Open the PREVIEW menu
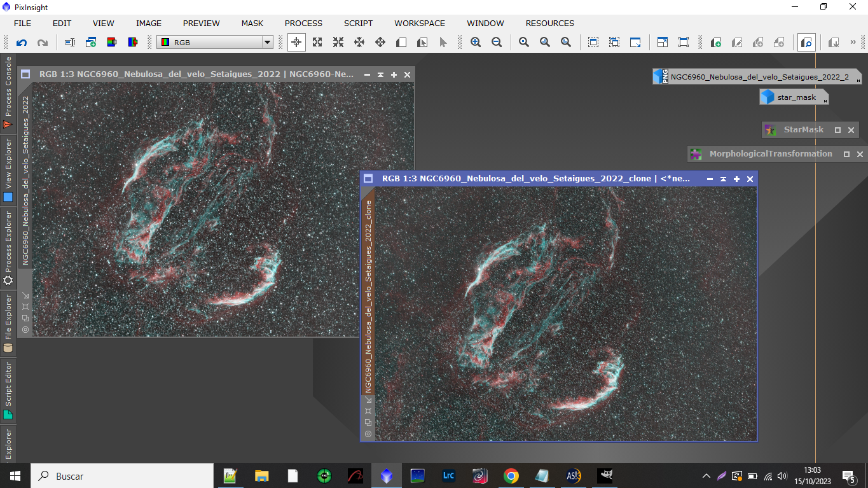Screen dimensions: 868x488 (202, 23)
